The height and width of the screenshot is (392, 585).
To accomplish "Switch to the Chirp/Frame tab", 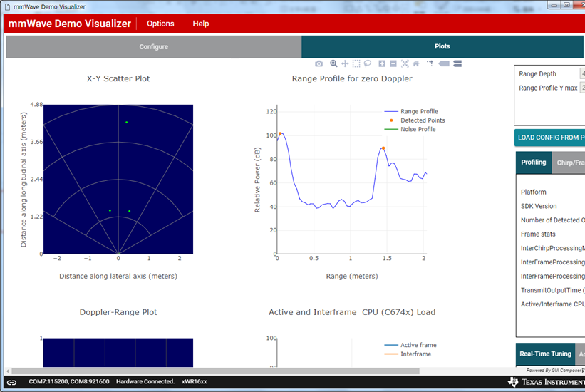I will 568,163.
